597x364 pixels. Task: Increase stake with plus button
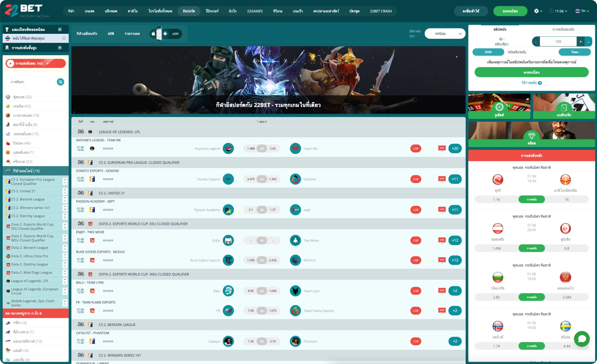tap(581, 42)
